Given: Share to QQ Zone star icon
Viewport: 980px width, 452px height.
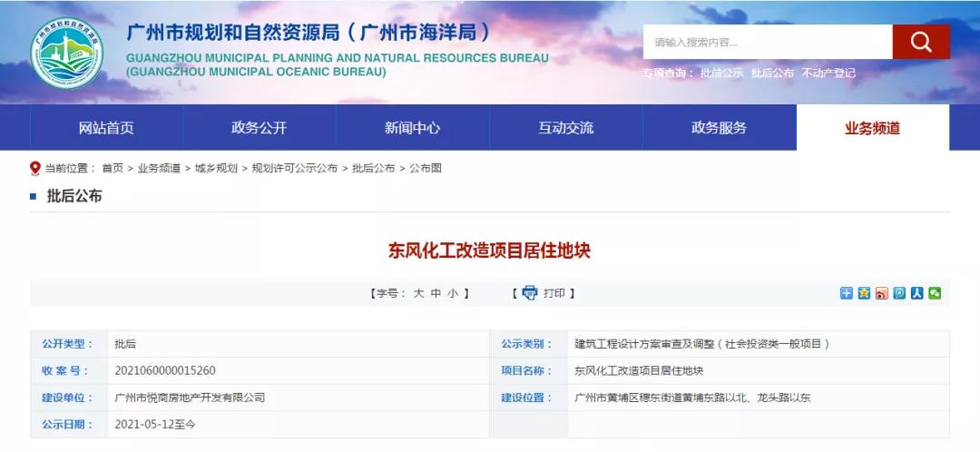Looking at the screenshot, I should pos(864,293).
